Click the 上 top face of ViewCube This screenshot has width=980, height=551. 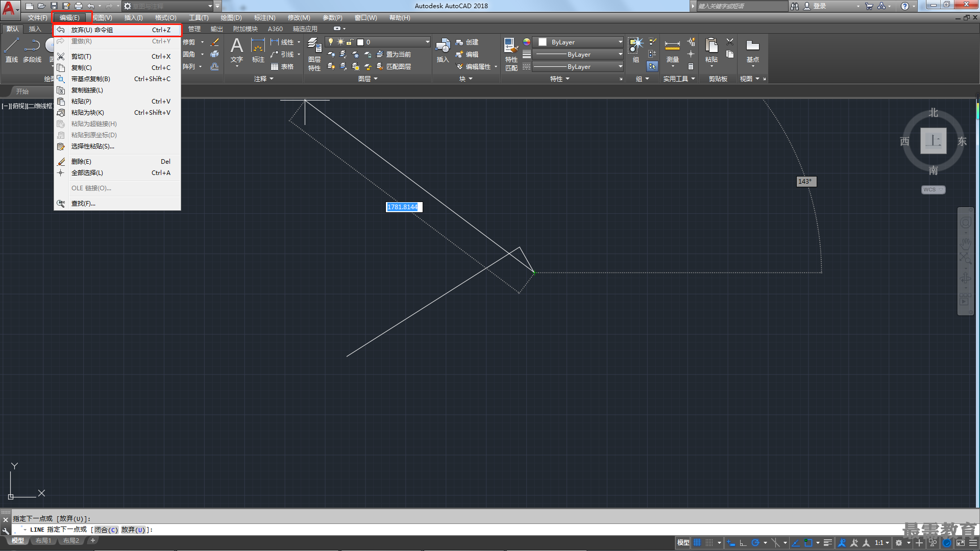point(933,141)
